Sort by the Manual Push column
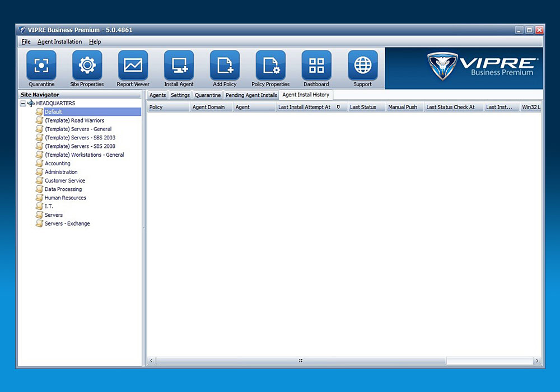 coord(405,107)
